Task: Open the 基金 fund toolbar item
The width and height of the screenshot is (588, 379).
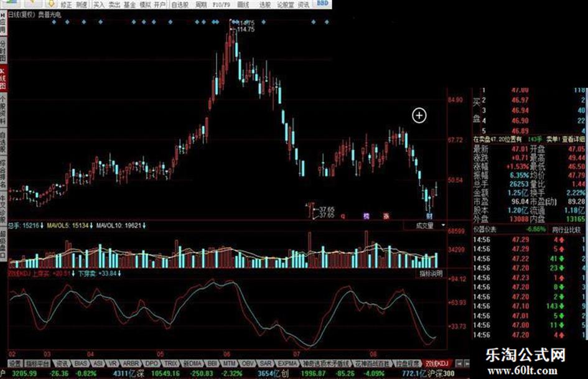Action: (x=129, y=4)
